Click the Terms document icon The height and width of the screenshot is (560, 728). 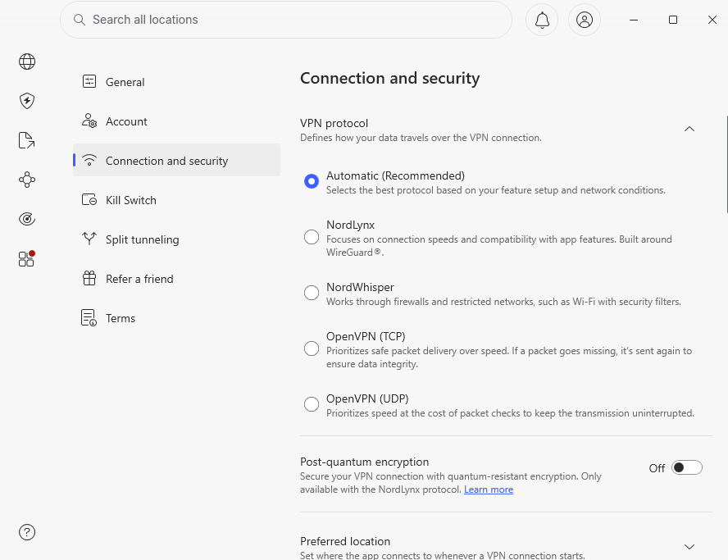pyautogui.click(x=89, y=317)
